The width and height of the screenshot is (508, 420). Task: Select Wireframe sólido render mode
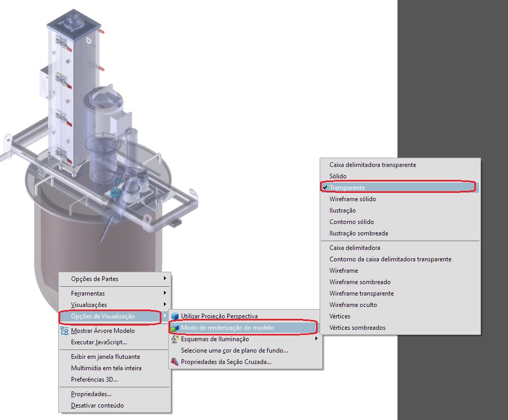(400, 199)
